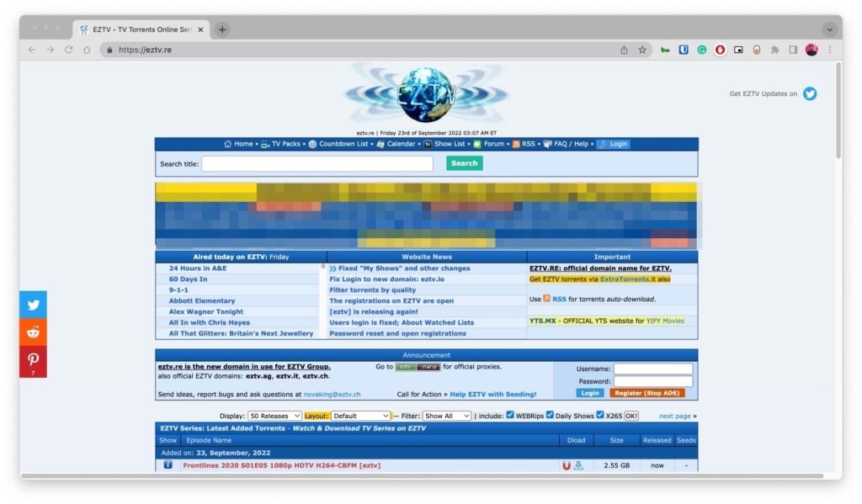Click the EZTV globe logo
Viewport: 862px width, 504px height.
pos(426,94)
